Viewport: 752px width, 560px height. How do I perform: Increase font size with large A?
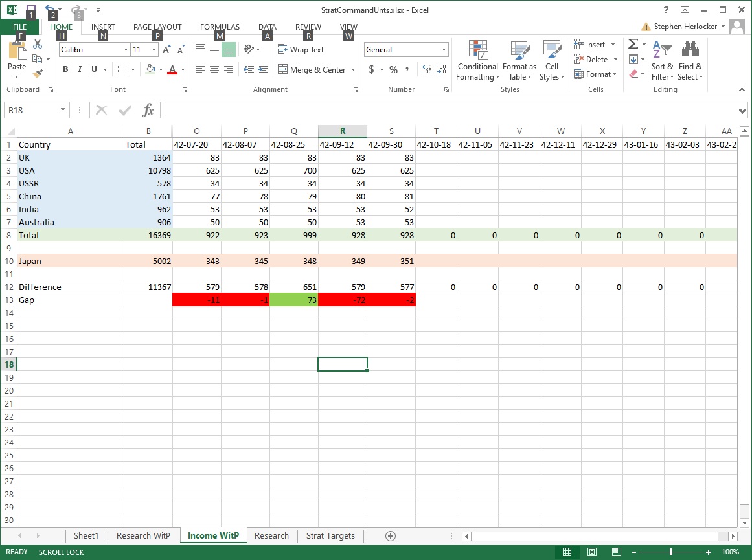(x=166, y=49)
